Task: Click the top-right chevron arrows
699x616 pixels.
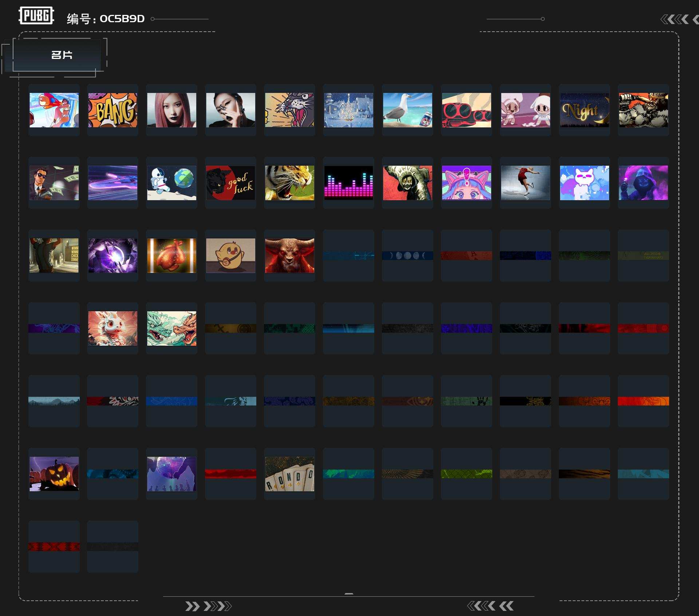Action: (x=679, y=19)
